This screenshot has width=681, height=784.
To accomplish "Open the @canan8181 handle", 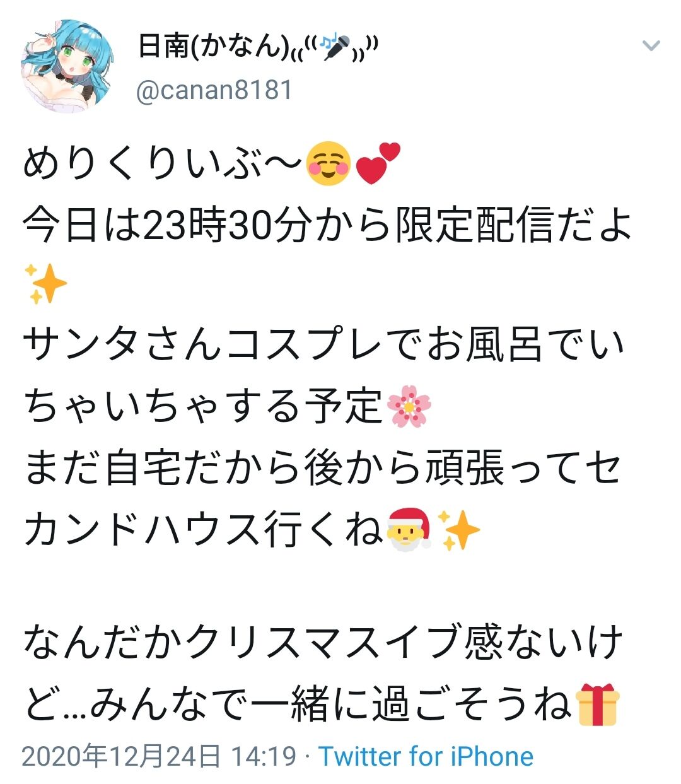I will tap(214, 90).
